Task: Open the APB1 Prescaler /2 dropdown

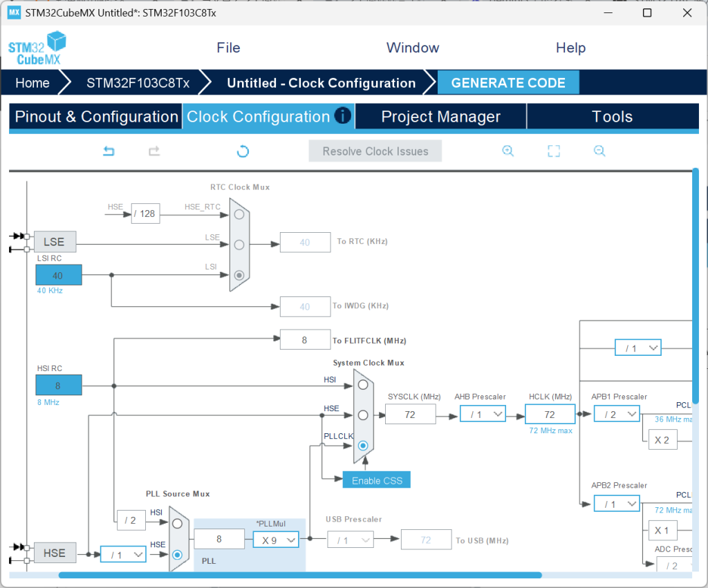Action: click(617, 415)
